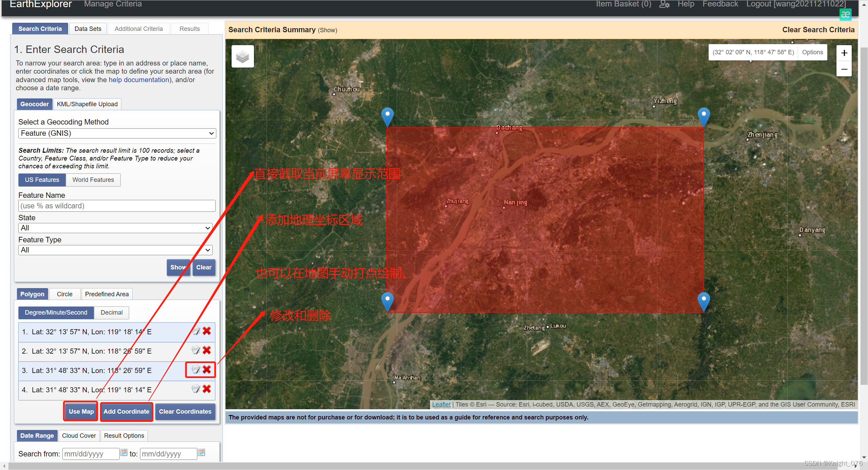The image size is (868, 470).
Task: Click the map zoom out minus button
Action: pos(844,69)
